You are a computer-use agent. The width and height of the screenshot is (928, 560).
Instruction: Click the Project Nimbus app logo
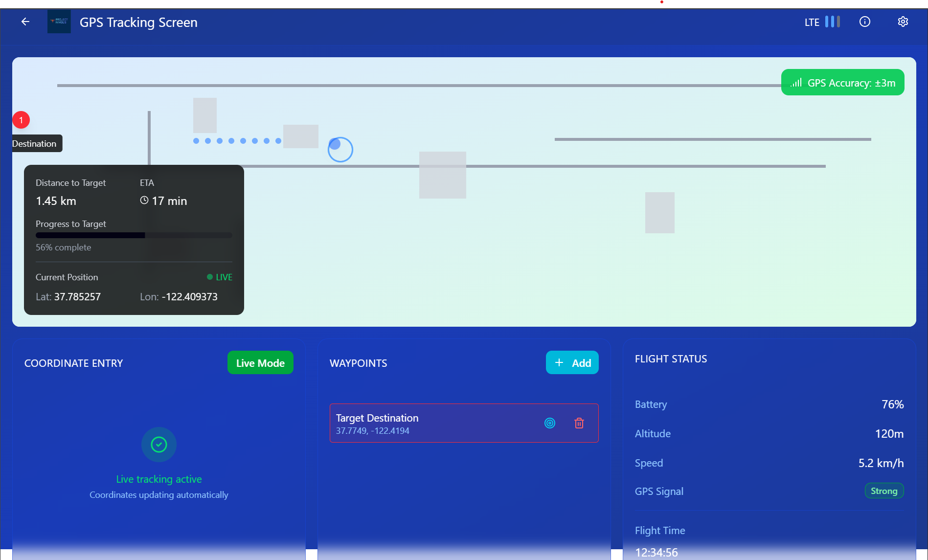point(59,22)
